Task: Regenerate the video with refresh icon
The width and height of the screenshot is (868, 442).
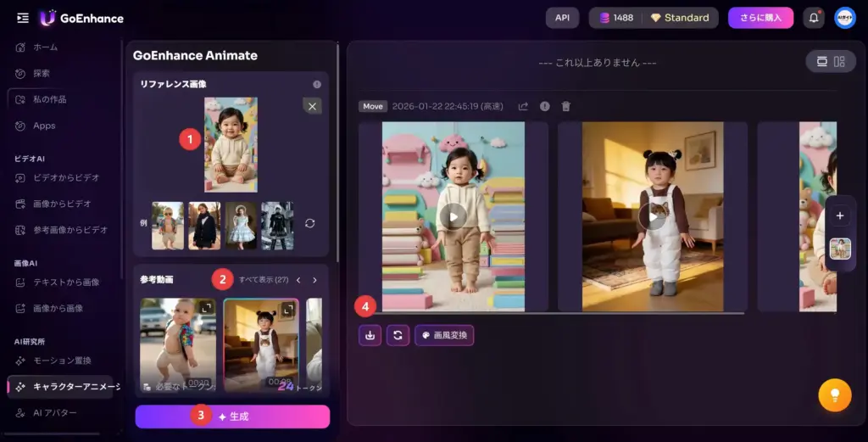Action: [x=398, y=335]
